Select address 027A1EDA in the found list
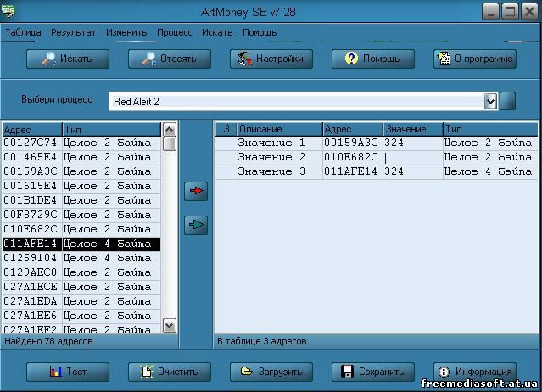 pyautogui.click(x=81, y=301)
